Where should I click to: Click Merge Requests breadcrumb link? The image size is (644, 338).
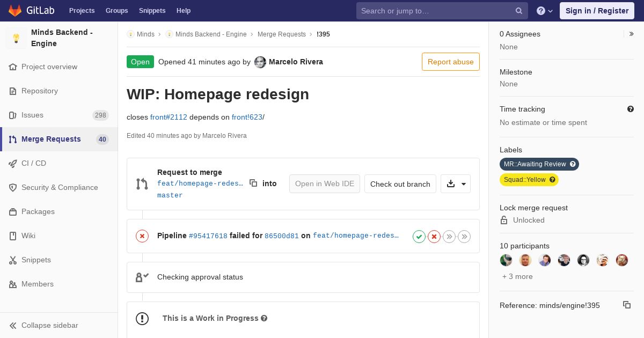tap(282, 34)
